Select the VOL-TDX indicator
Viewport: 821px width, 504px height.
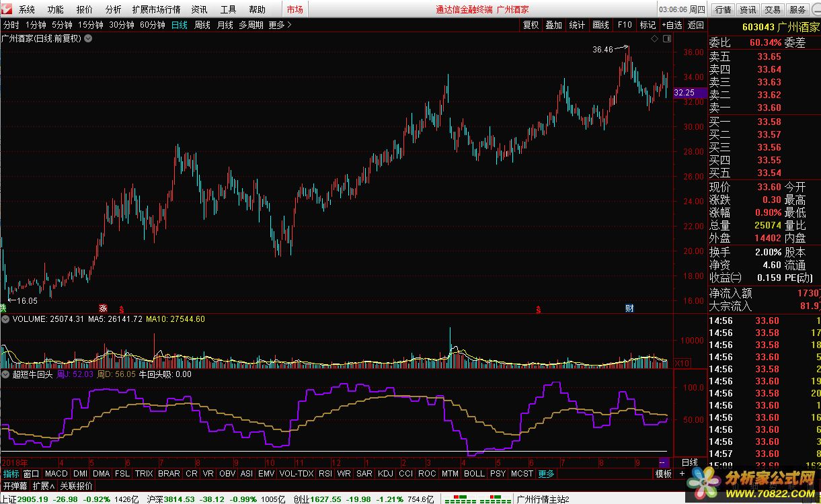(x=297, y=474)
